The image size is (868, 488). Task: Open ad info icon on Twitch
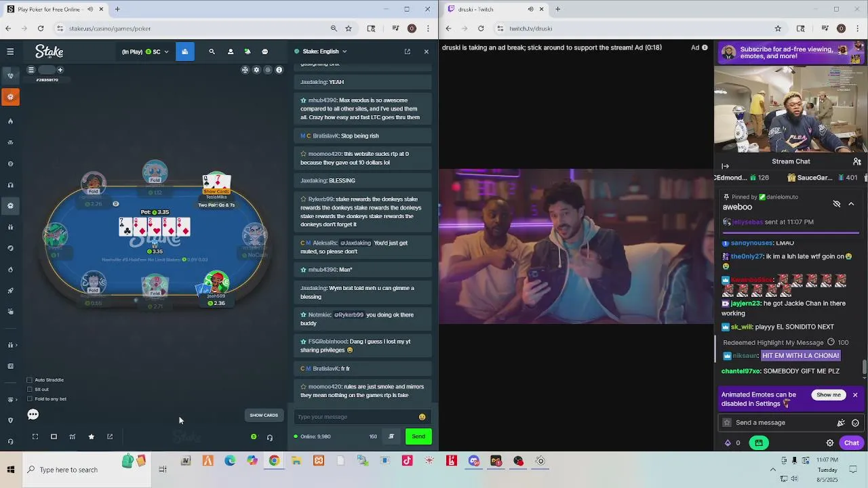tap(705, 47)
